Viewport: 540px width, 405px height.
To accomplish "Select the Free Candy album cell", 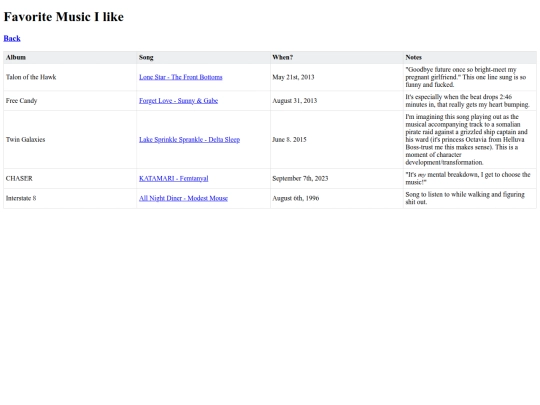I will (70, 101).
